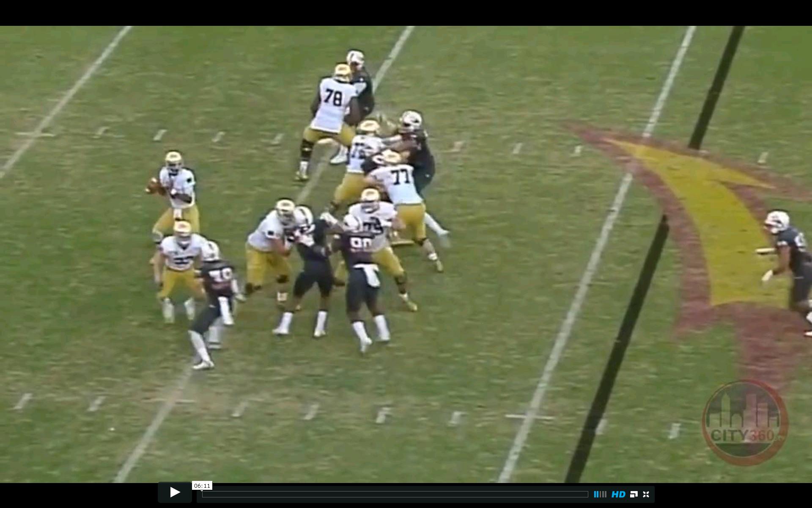Screen dimensions: 812x508
Task: Toggle video scaling icon beside HD
Action: coord(634,494)
